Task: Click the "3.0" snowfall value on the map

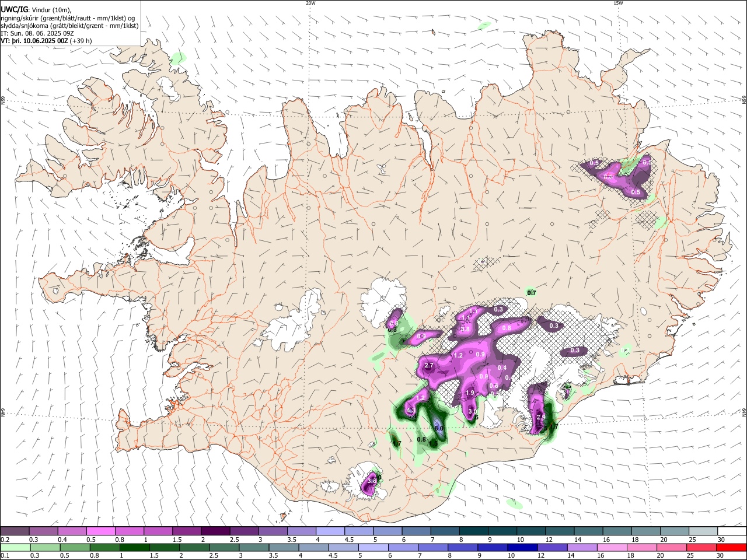Action: pyautogui.click(x=473, y=412)
